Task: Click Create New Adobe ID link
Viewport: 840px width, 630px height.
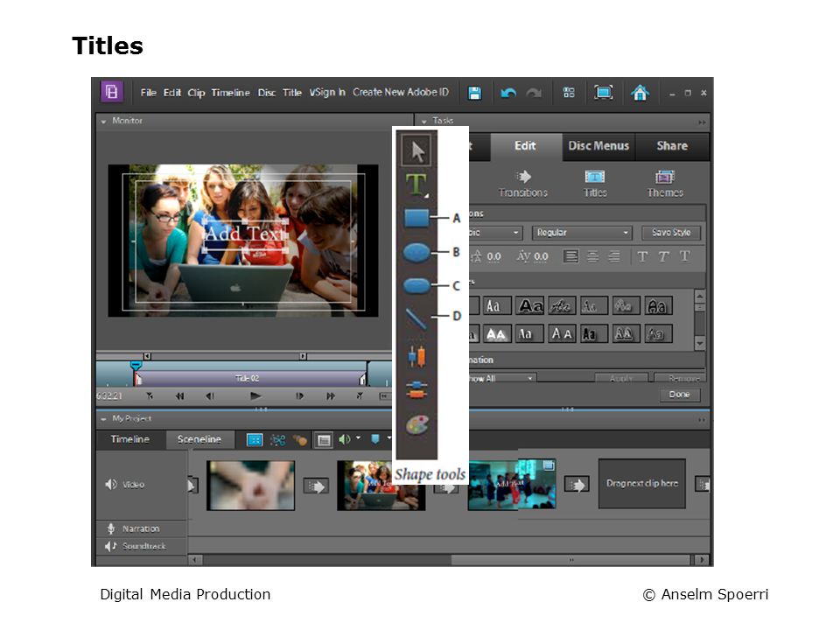Action: coord(400,92)
